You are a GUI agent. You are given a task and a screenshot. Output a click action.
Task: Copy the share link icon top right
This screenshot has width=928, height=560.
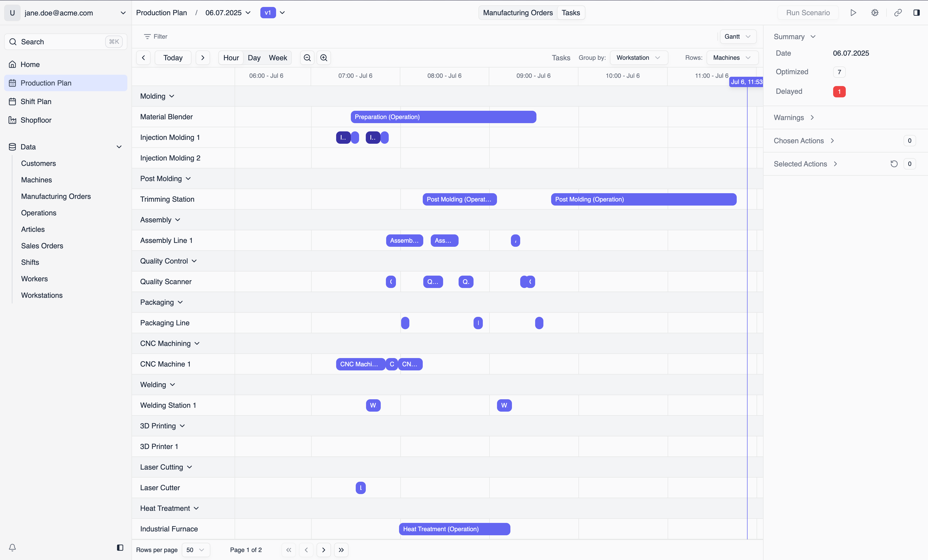point(898,12)
